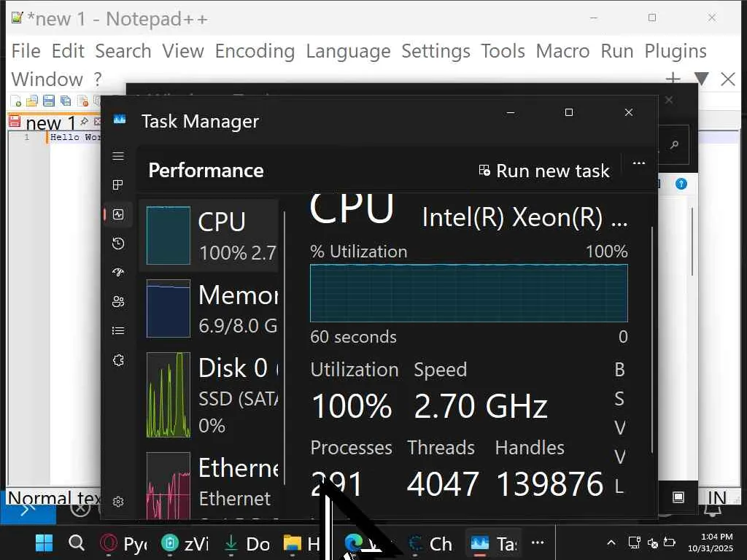Click Run new task button
Viewport: 747px width, 560px height.
click(543, 171)
